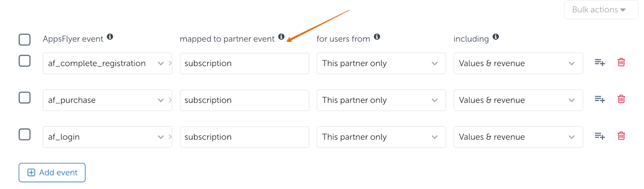Tick the af_purchase row checkbox
Screen dimensions: 644x189
pos(25,98)
